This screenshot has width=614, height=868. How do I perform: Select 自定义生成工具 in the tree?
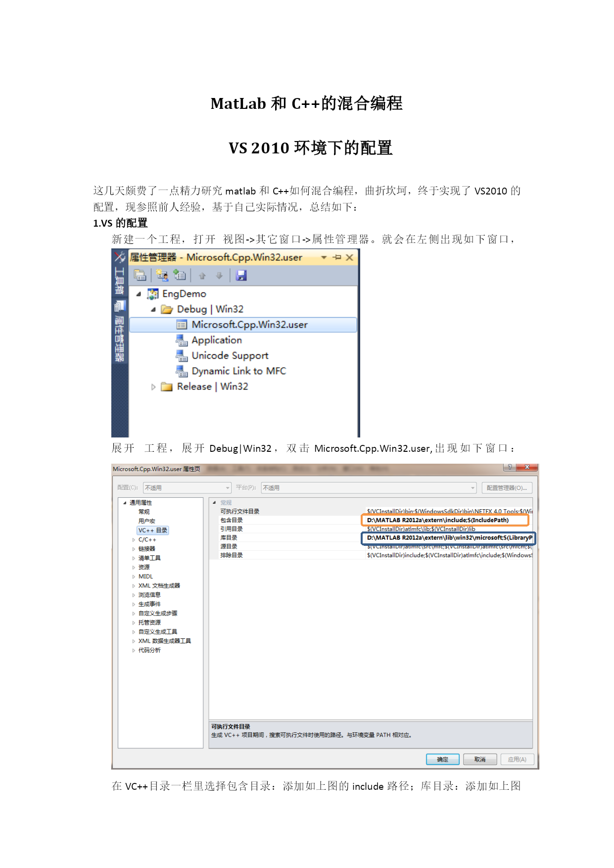[158, 632]
